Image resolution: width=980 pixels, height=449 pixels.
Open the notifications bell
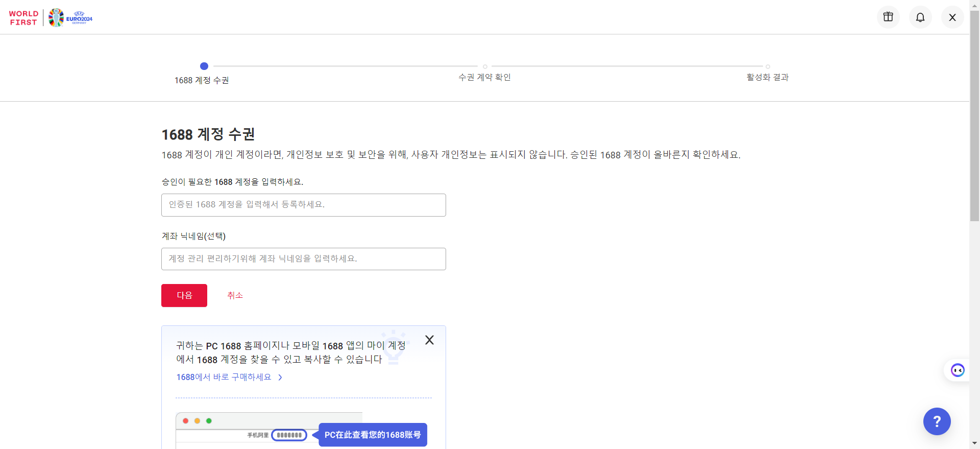[x=920, y=17]
